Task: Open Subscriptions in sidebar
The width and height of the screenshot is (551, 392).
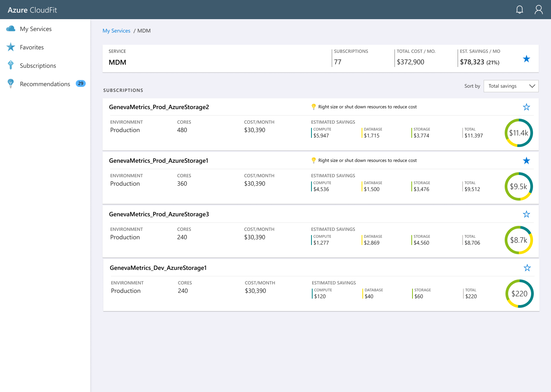Action: coord(38,65)
